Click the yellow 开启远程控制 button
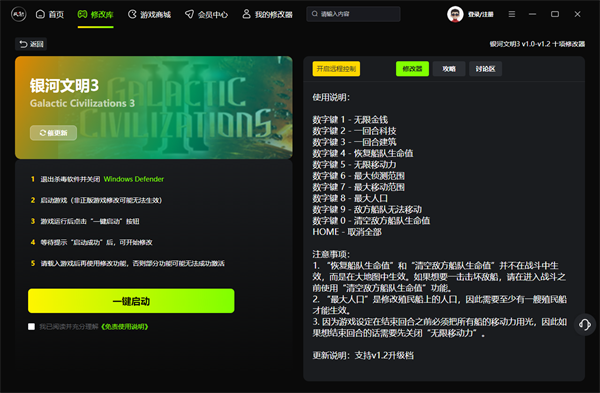Viewport: 600px width, 393px height. click(336, 69)
